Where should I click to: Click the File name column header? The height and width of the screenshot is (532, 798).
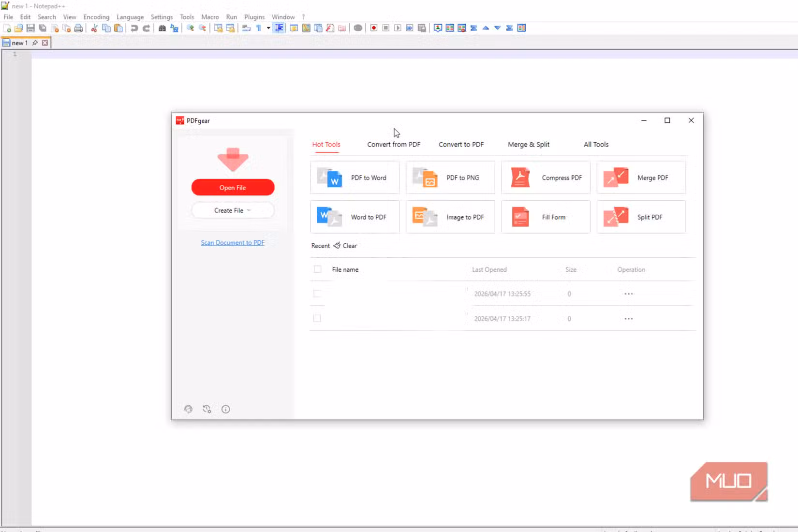click(x=345, y=269)
